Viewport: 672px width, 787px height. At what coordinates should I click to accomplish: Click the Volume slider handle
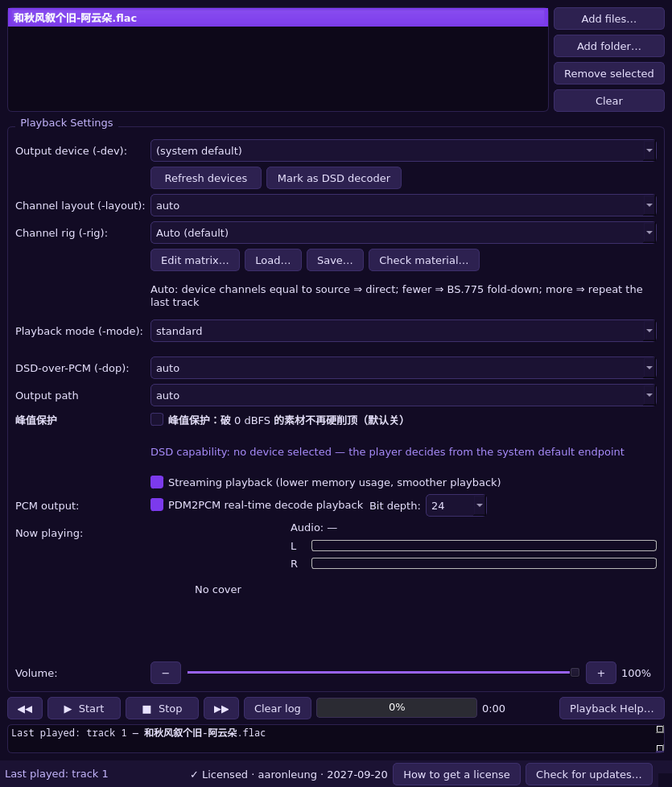pos(575,673)
